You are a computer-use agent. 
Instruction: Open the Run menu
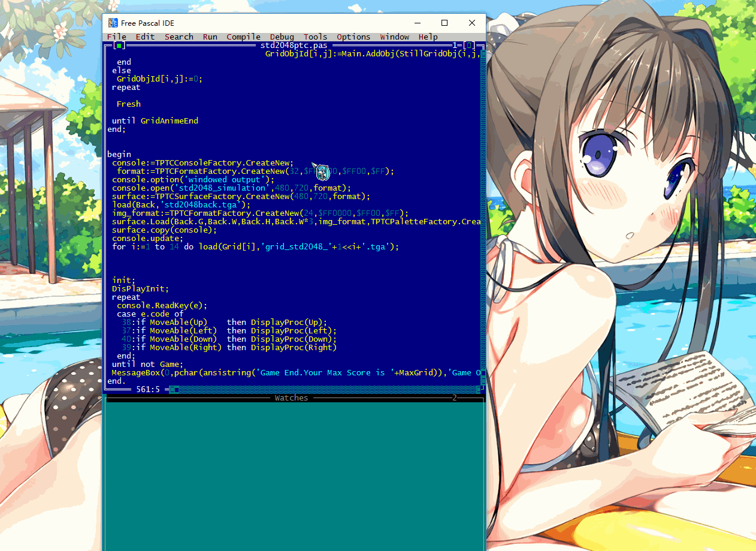[210, 37]
